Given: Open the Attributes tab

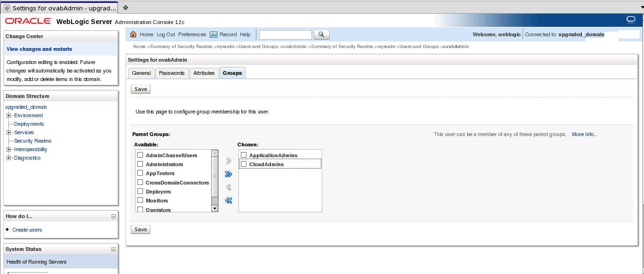Looking at the screenshot, I should (204, 73).
